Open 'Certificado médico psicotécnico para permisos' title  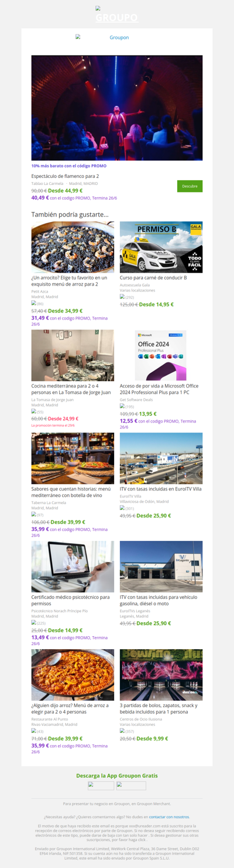point(71,600)
